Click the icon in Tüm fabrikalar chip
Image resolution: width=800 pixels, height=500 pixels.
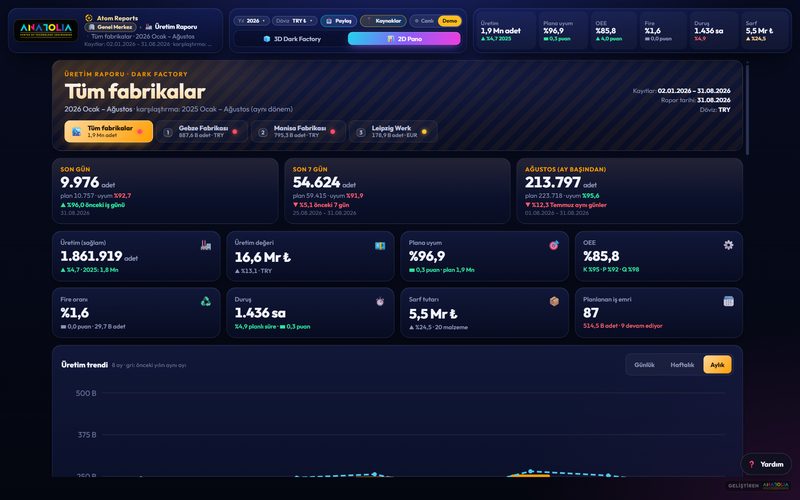[x=77, y=132]
